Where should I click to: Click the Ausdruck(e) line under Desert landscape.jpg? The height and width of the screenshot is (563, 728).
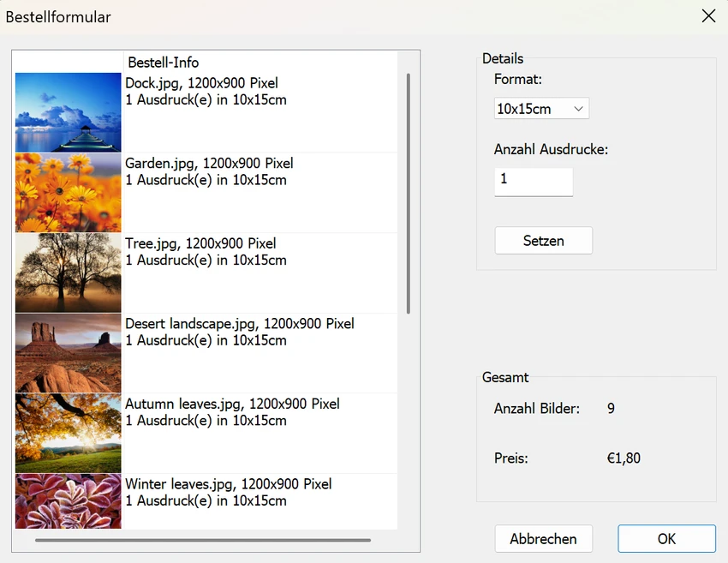tap(206, 340)
